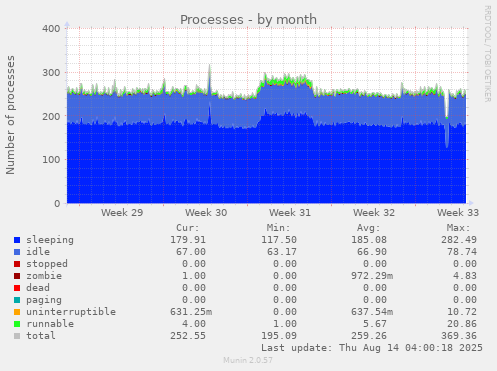Click the 'dead' legend label
The width and height of the screenshot is (497, 371).
click(38, 288)
